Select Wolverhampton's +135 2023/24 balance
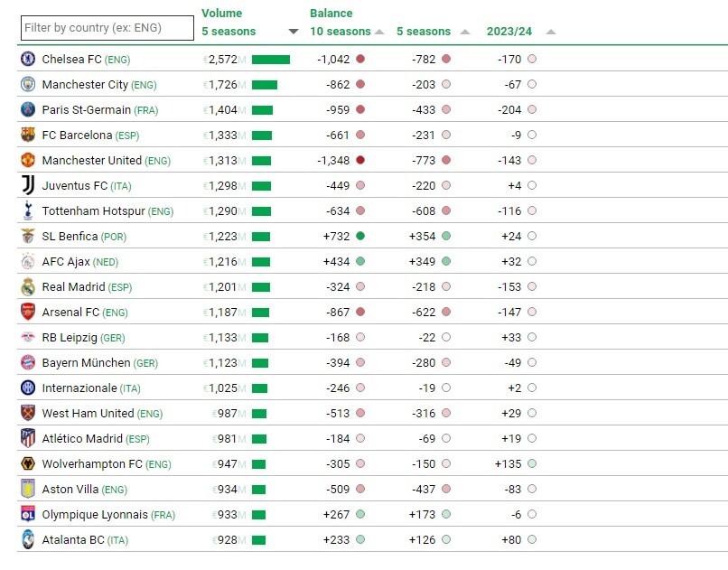This screenshot has width=728, height=570. [509, 464]
